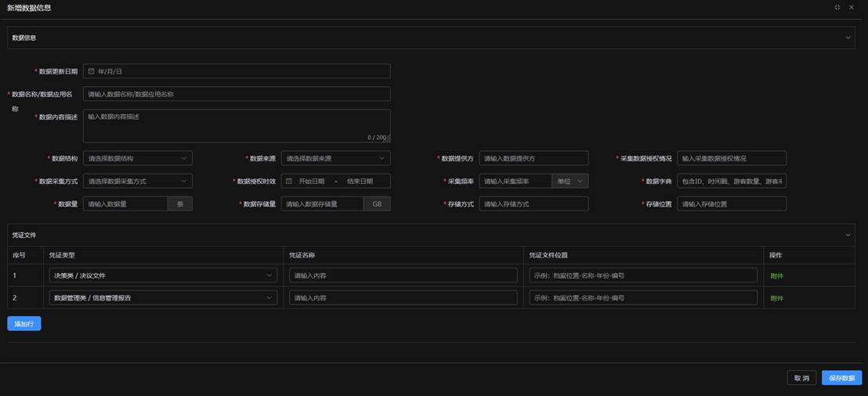This screenshot has height=396, width=868.
Task: Click the 添加行 button
Action: [24, 323]
